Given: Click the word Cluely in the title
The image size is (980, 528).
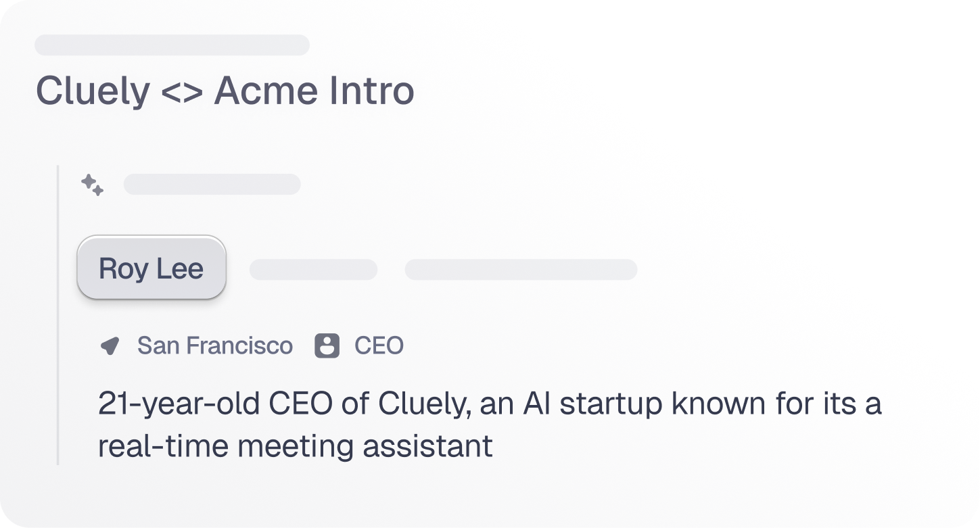Looking at the screenshot, I should tap(93, 91).
